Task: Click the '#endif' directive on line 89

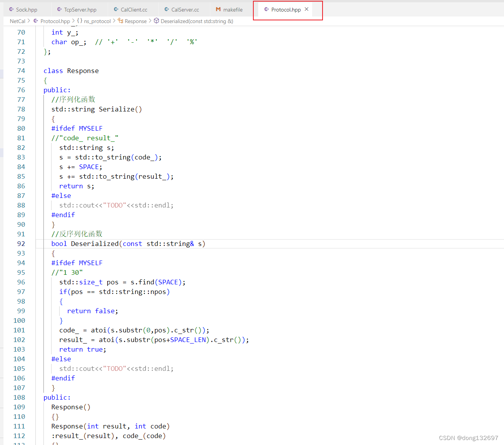Action: click(63, 215)
